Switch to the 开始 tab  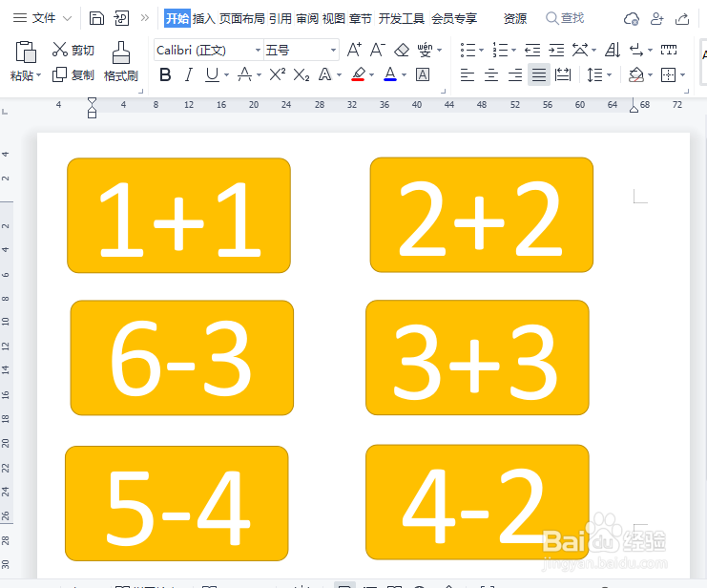[x=177, y=18]
